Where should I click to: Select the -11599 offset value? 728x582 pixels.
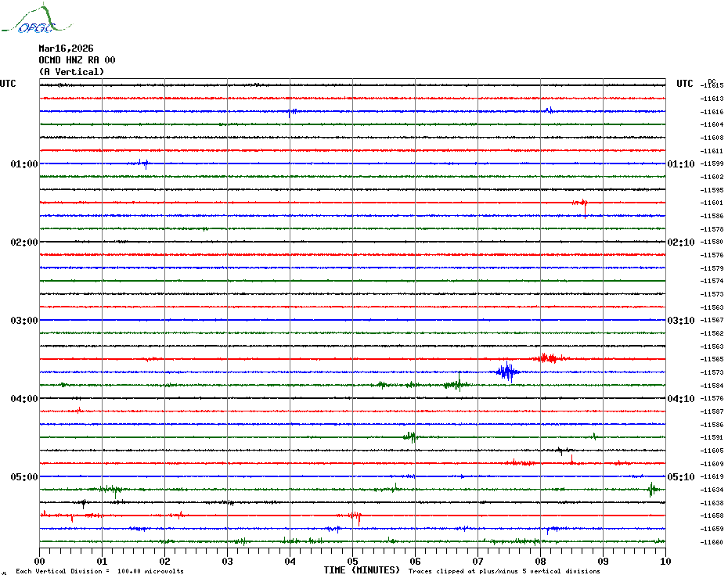coord(712,163)
